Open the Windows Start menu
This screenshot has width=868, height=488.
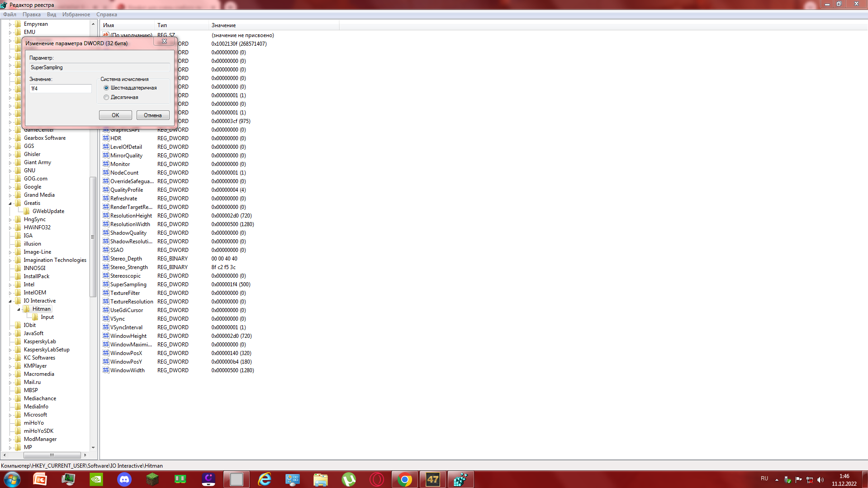click(12, 479)
